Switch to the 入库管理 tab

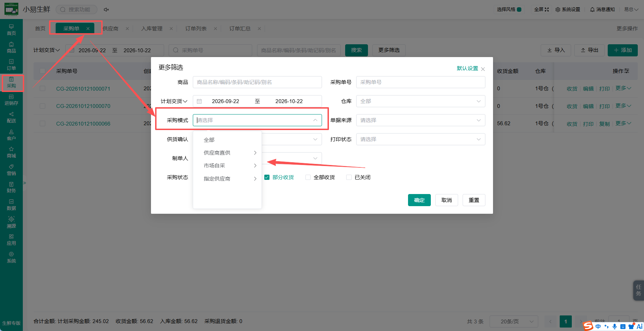tap(152, 29)
